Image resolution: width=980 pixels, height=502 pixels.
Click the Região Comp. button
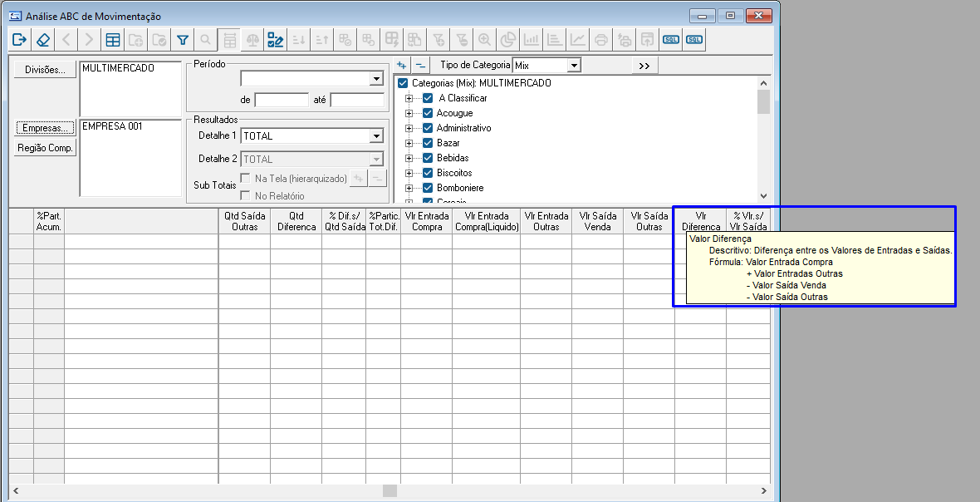[45, 148]
